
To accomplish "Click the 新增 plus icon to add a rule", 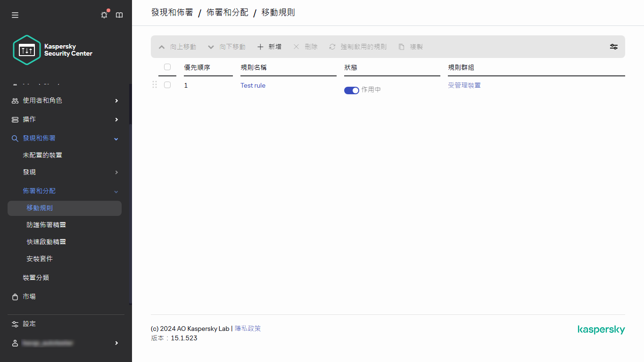I will 260,47.
